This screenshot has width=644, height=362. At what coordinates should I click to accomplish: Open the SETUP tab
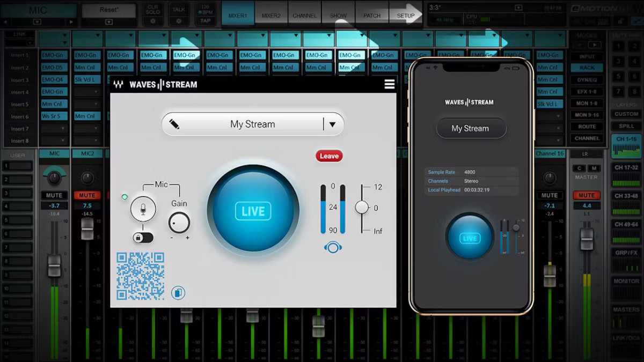406,16
